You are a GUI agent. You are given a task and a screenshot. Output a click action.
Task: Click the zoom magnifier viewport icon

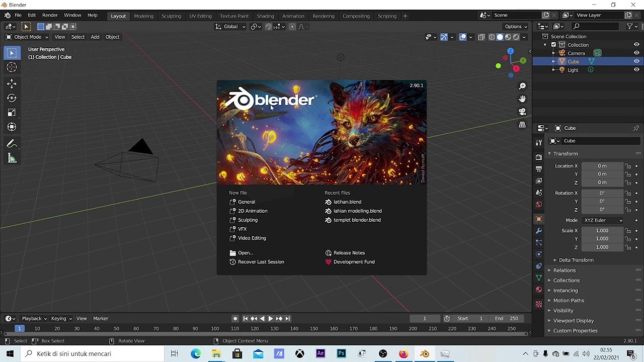[522, 86]
